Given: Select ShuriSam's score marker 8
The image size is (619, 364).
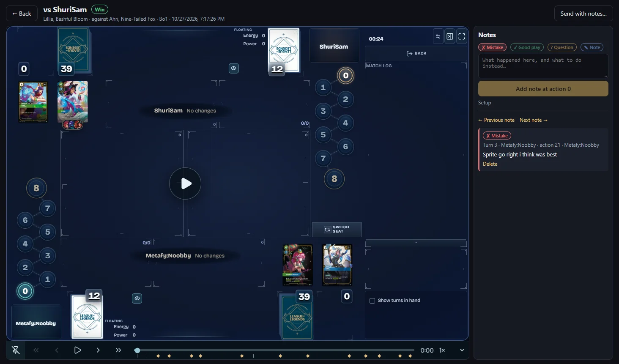Looking at the screenshot, I should click(x=334, y=179).
